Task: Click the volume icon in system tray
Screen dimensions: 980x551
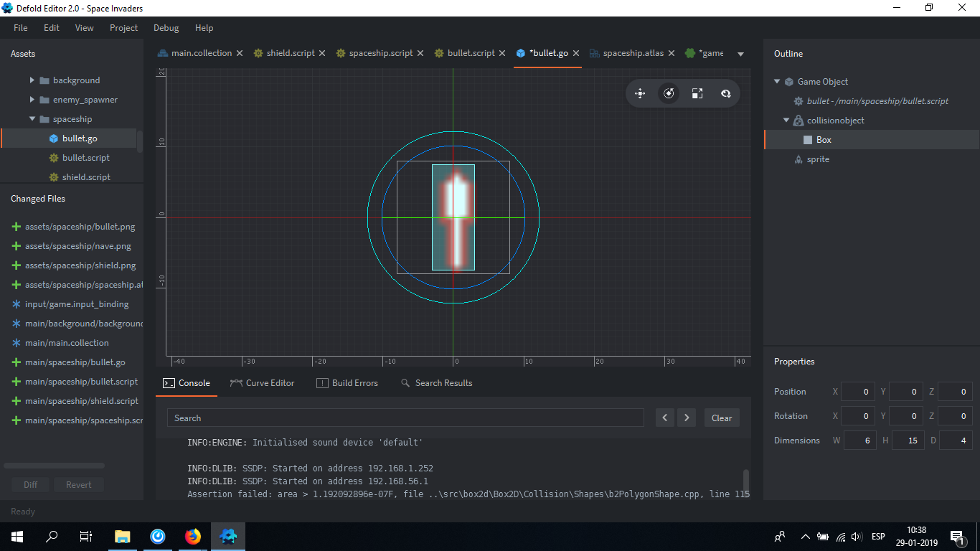Action: 857,537
